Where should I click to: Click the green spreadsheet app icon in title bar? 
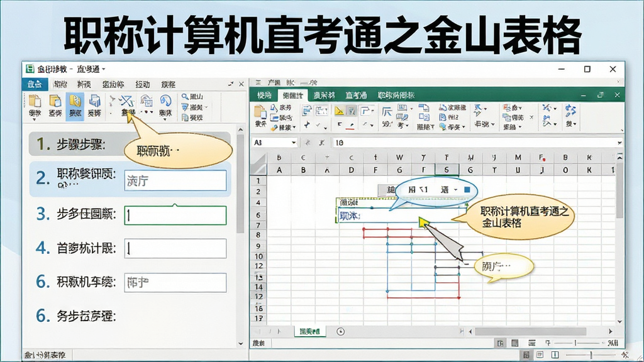30,69
